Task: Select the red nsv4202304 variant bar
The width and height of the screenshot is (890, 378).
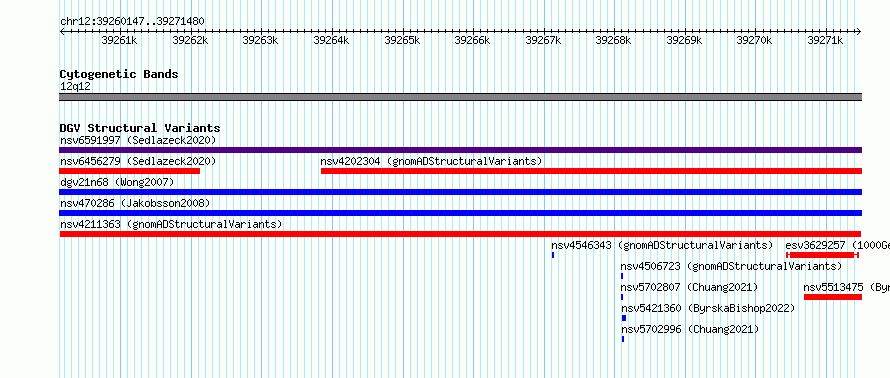Action: click(591, 171)
